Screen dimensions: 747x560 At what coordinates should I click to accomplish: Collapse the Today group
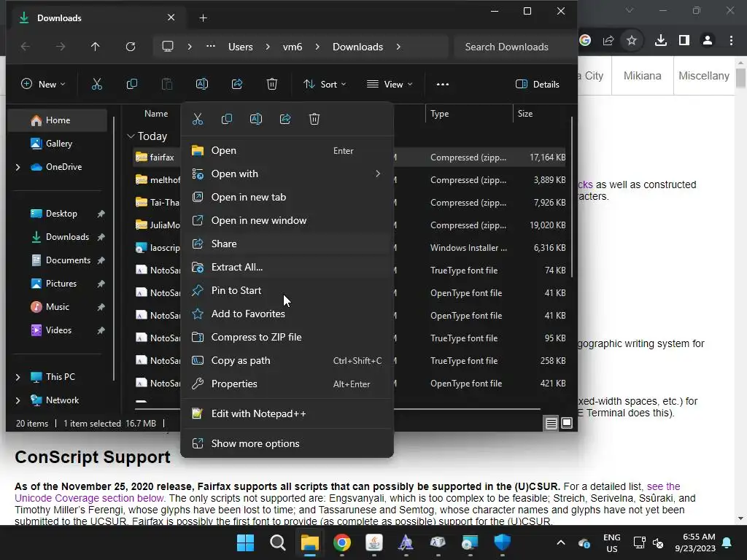tap(131, 136)
